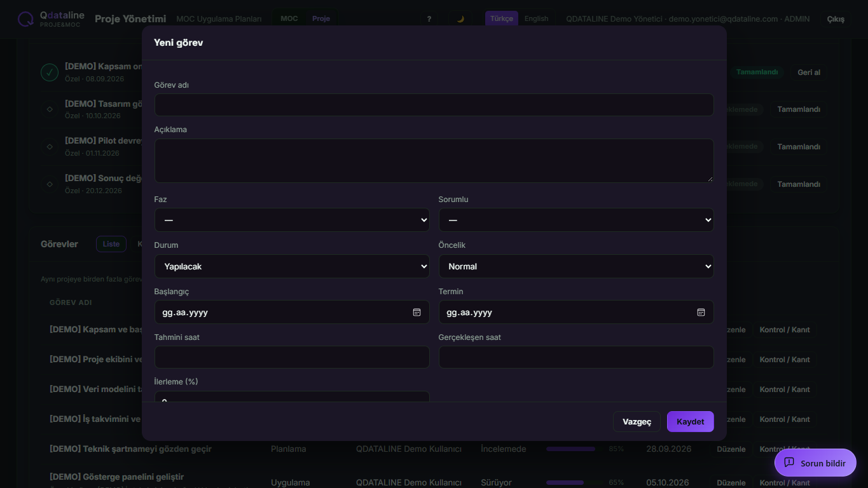Click the Sorun bildir button

pyautogui.click(x=815, y=463)
